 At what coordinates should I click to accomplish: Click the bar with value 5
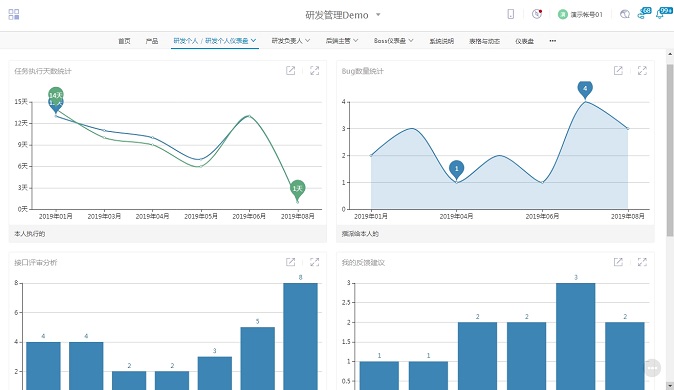257,359
